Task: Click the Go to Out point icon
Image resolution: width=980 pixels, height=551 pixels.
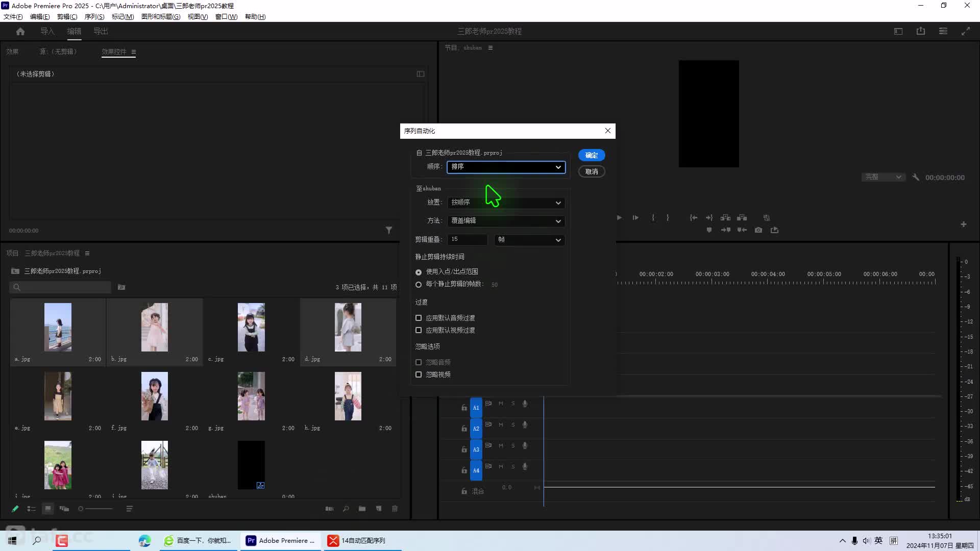Action: click(709, 218)
